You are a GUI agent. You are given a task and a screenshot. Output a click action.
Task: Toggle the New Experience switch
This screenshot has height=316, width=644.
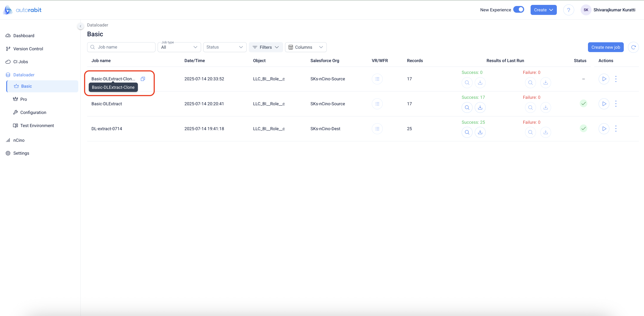pyautogui.click(x=519, y=10)
